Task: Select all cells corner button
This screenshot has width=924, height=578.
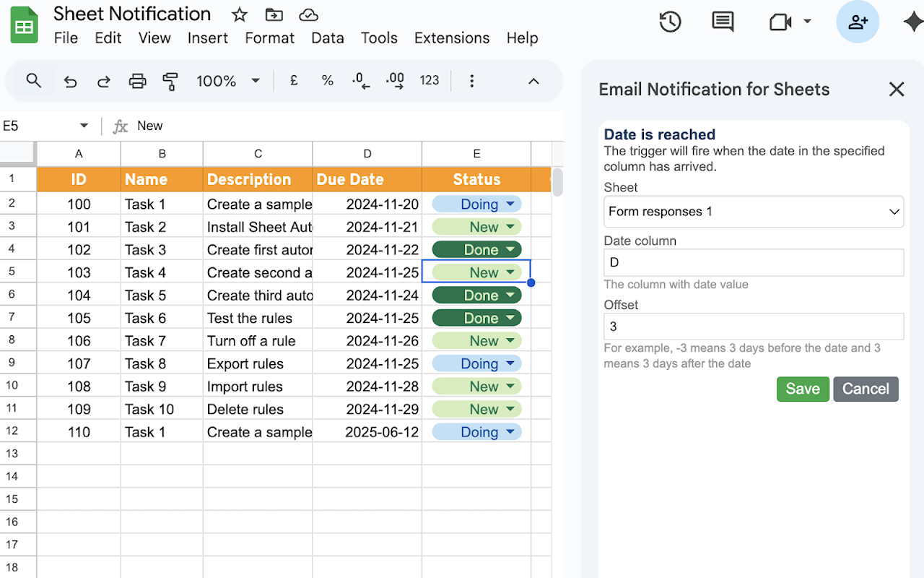Action: pos(18,153)
